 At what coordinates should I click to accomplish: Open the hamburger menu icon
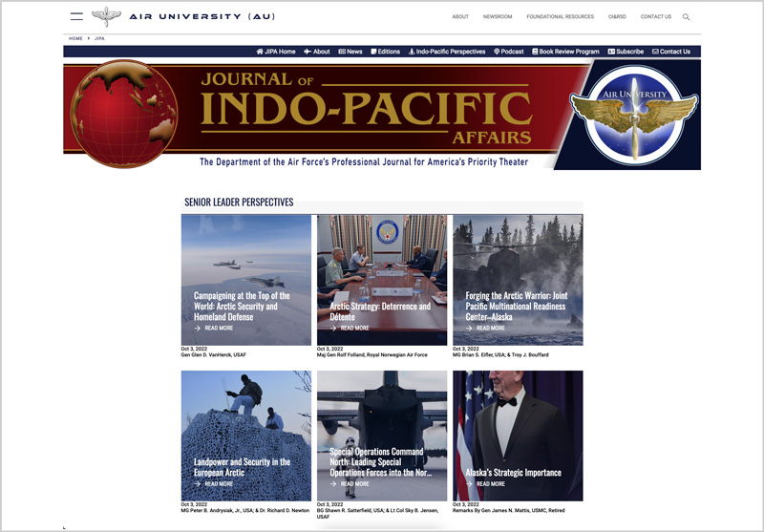click(x=76, y=16)
